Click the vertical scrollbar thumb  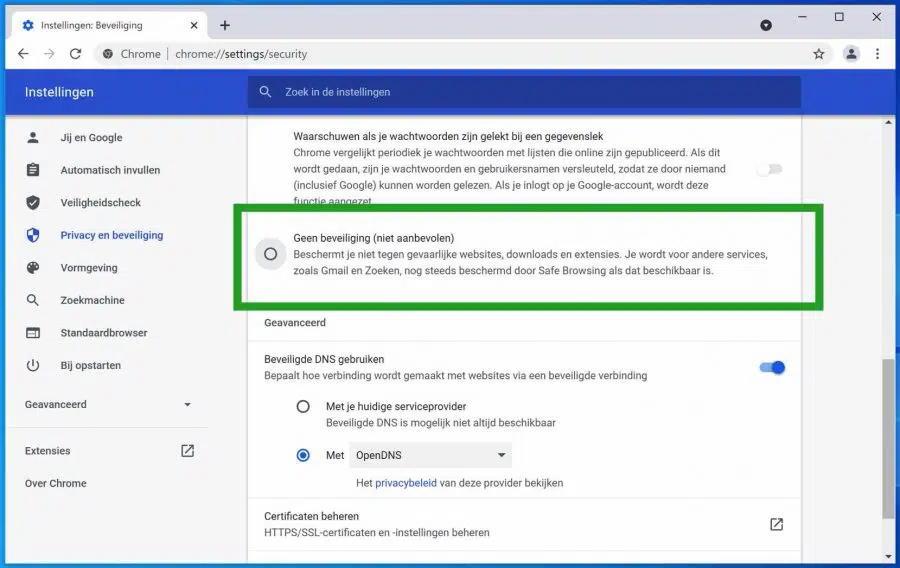click(x=889, y=439)
